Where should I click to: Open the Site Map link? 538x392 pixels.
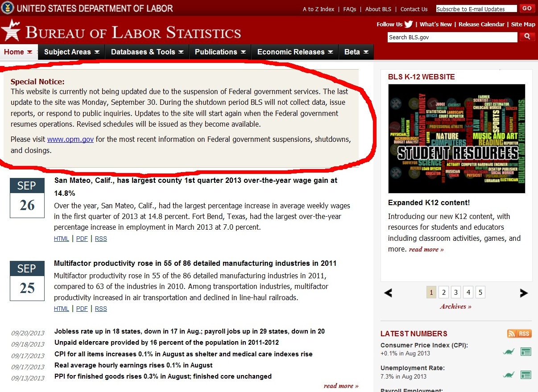523,24
